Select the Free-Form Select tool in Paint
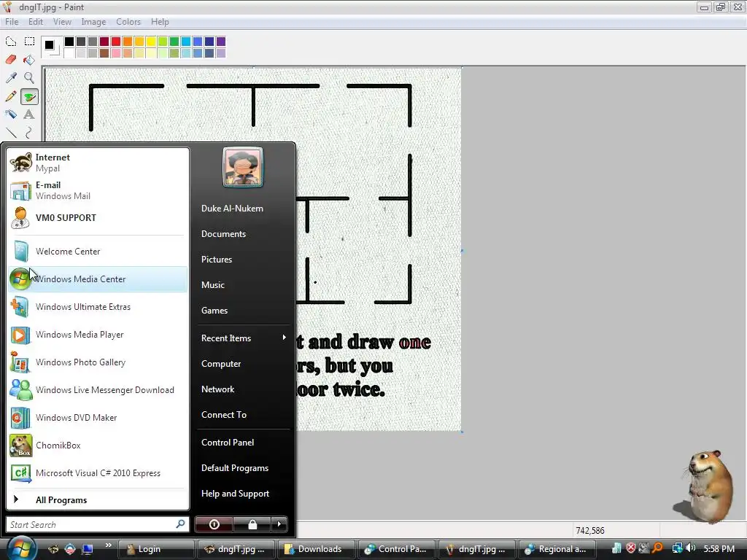This screenshot has width=747, height=560. 11,42
